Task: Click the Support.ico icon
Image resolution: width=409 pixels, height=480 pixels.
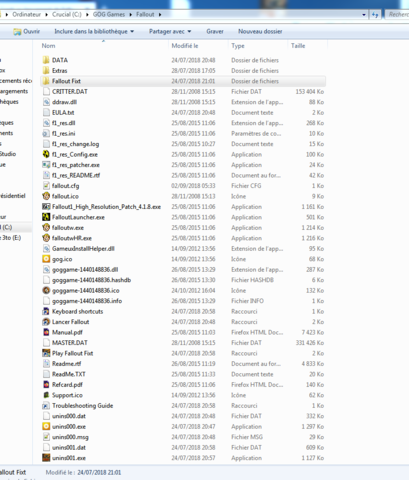Action: pos(46,395)
